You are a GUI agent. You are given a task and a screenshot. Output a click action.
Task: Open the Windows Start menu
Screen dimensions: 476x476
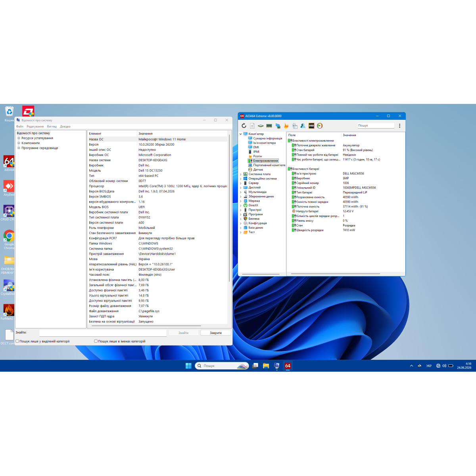pos(188,366)
